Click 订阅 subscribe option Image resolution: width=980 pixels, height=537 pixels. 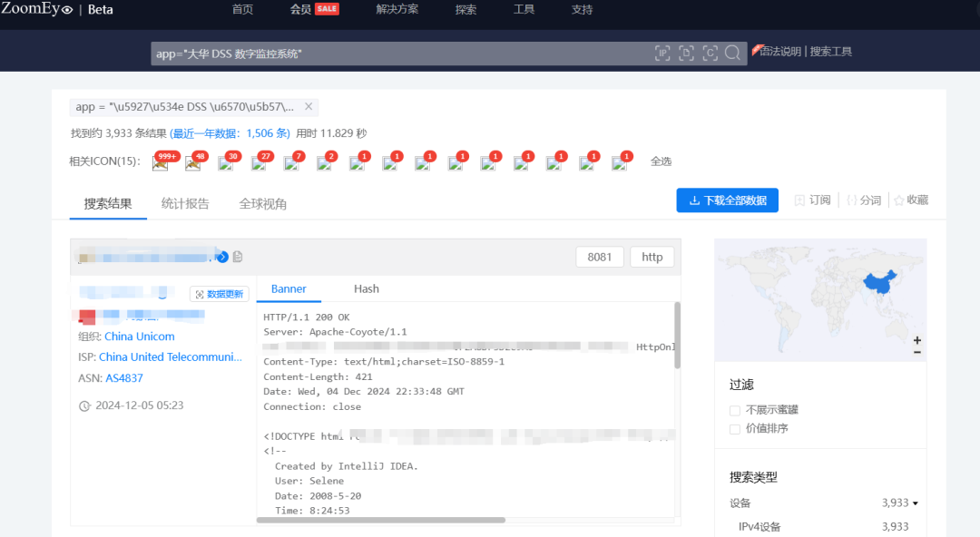[812, 200]
